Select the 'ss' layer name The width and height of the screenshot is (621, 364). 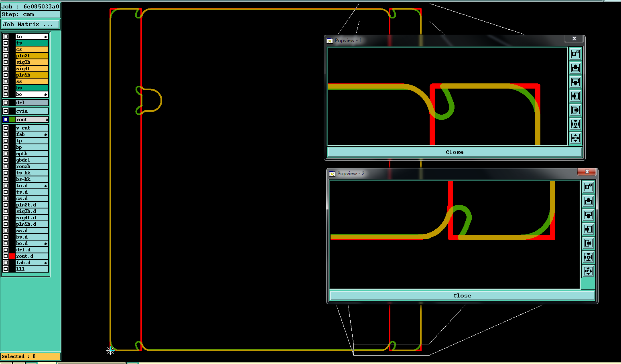32,81
